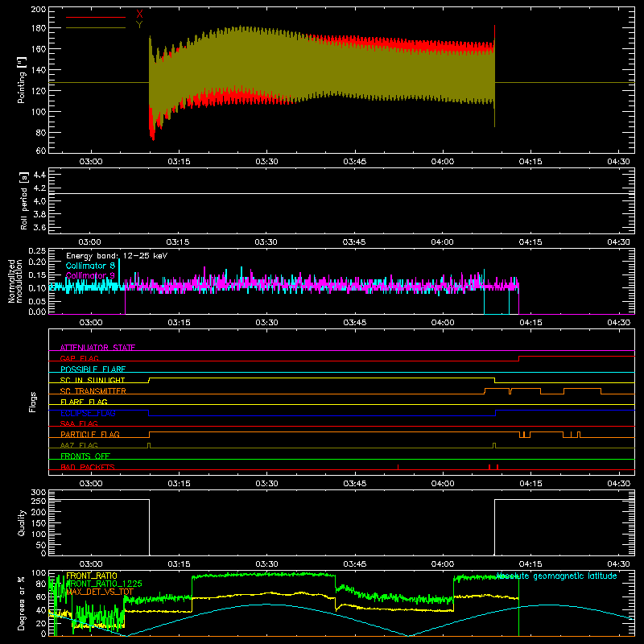Click the olive 'Y' legend label
Screen dimensions: 644x644
(x=139, y=25)
